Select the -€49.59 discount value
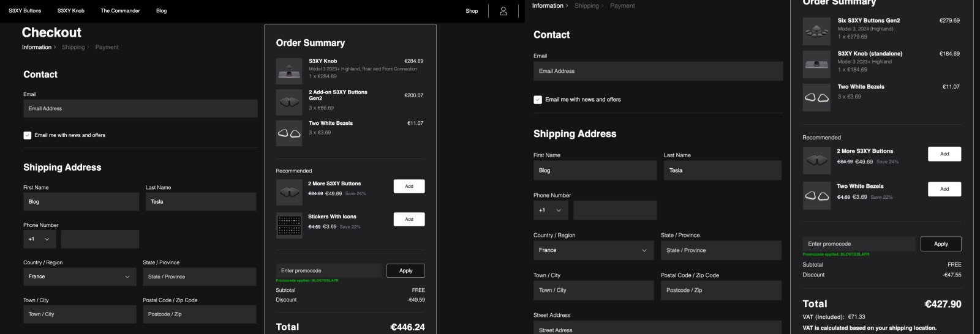The width and height of the screenshot is (980, 334). coord(416,300)
